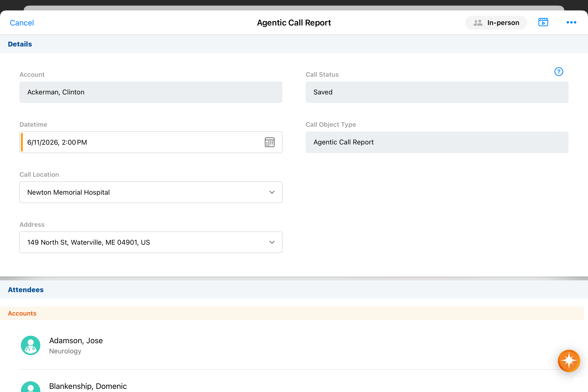Open the Datetime calendar picker icon
Viewport: 588px width, 392px height.
coord(270,142)
